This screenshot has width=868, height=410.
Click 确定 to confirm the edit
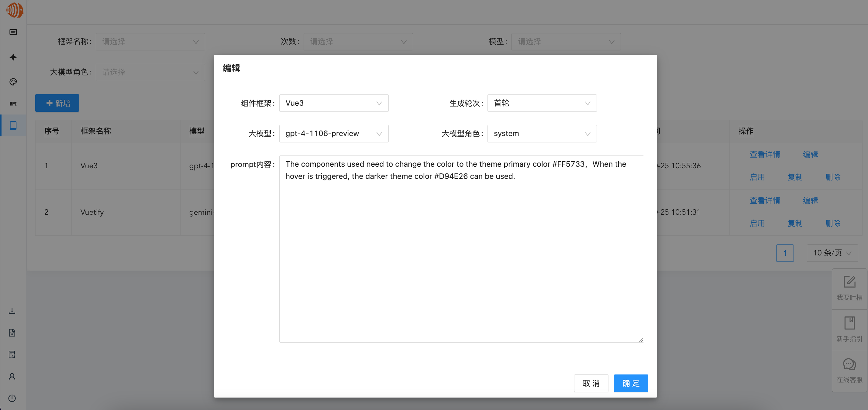click(x=631, y=383)
